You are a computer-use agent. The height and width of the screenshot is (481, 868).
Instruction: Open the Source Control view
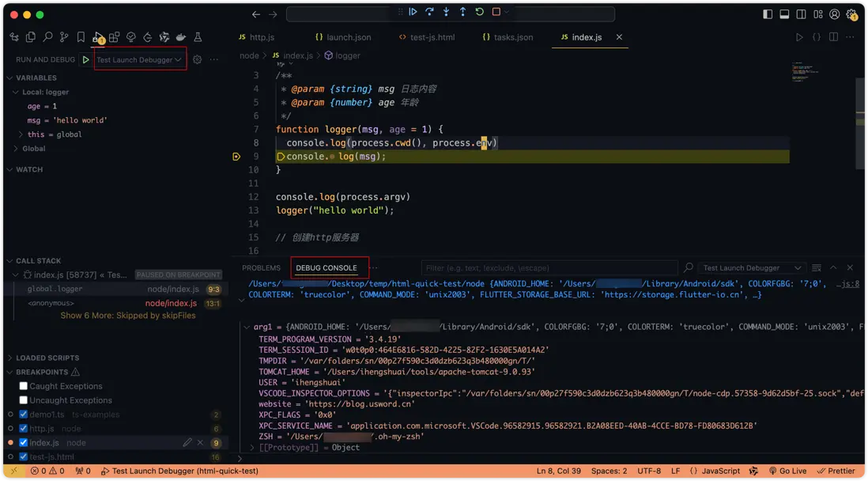pyautogui.click(x=64, y=37)
